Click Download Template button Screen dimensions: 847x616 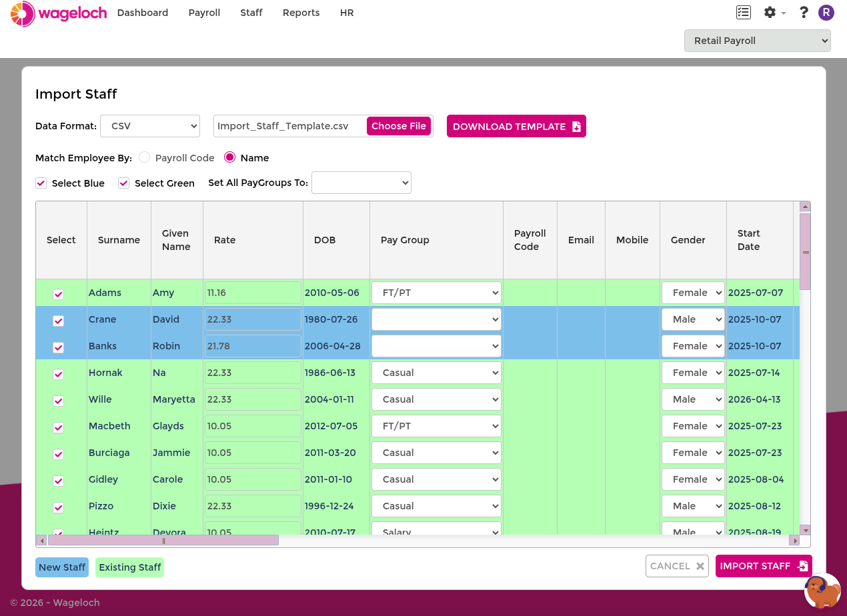(x=516, y=127)
